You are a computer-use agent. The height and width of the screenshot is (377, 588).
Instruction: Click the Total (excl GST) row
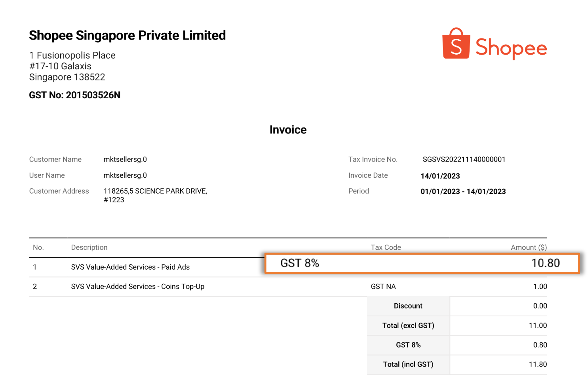[x=408, y=325]
